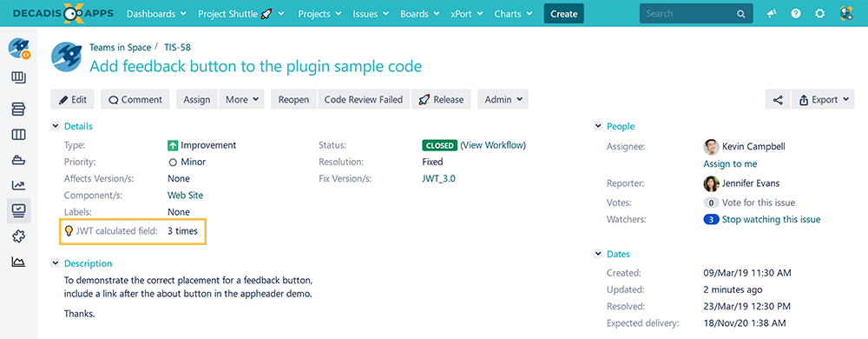Screen dimensions: 868x339
Task: Click the issue title heading
Action: tap(256, 66)
